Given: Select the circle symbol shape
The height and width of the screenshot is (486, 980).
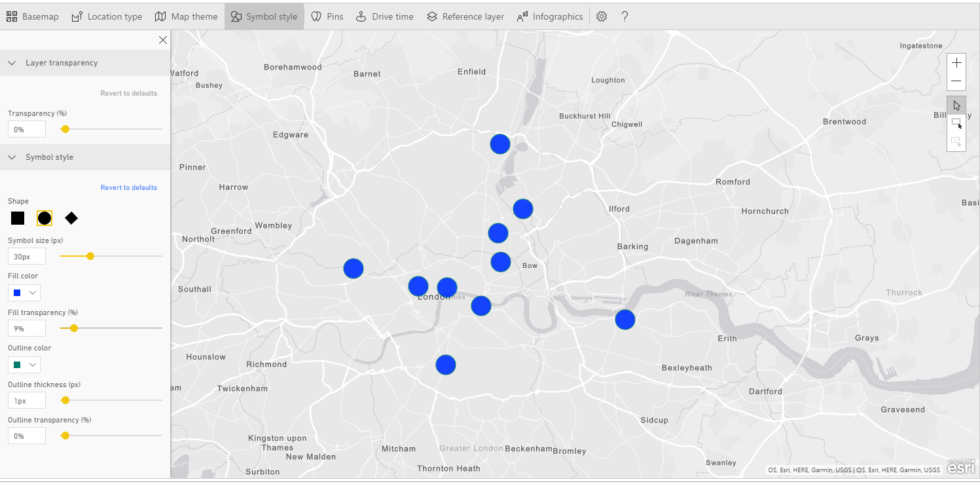Looking at the screenshot, I should (x=45, y=218).
